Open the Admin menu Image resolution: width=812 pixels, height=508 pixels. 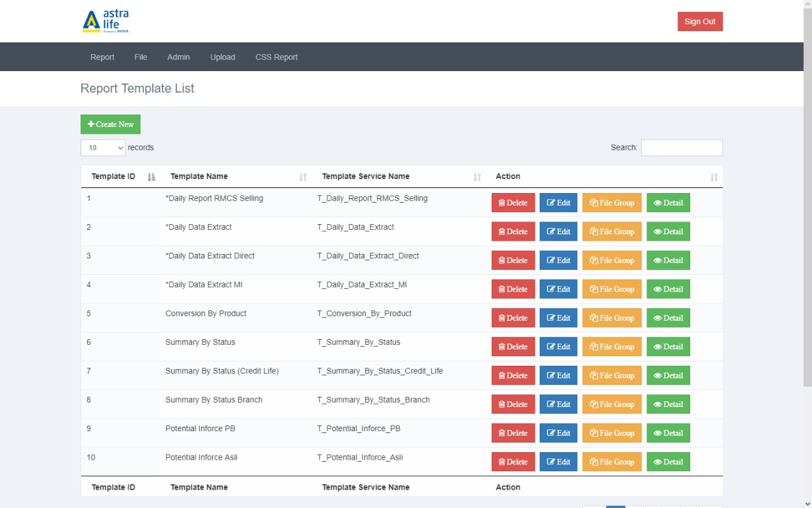pos(178,57)
